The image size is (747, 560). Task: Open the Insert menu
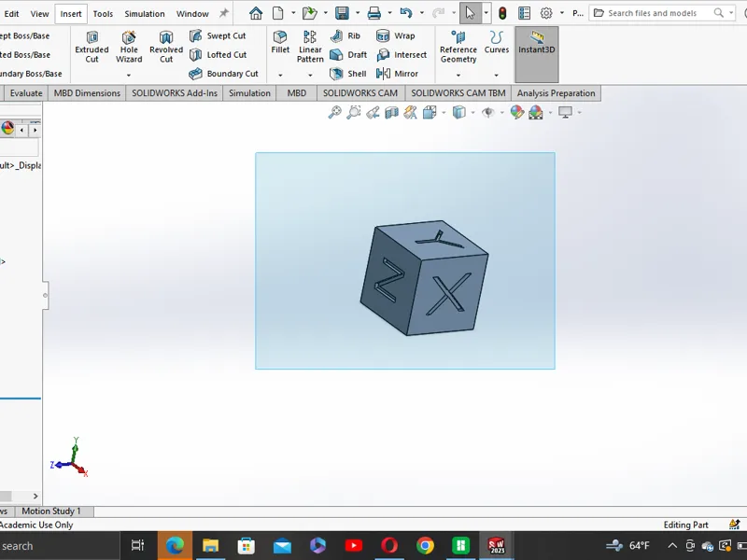(71, 14)
